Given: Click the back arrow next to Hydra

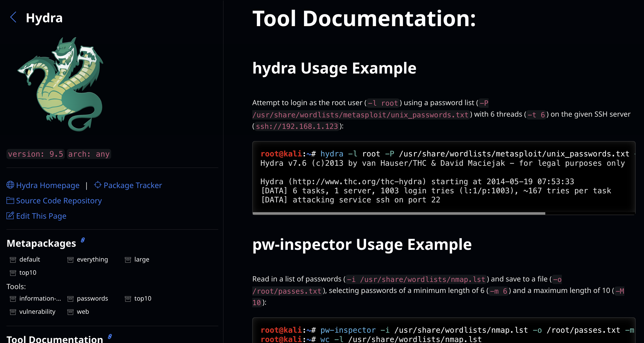Looking at the screenshot, I should pyautogui.click(x=13, y=17).
